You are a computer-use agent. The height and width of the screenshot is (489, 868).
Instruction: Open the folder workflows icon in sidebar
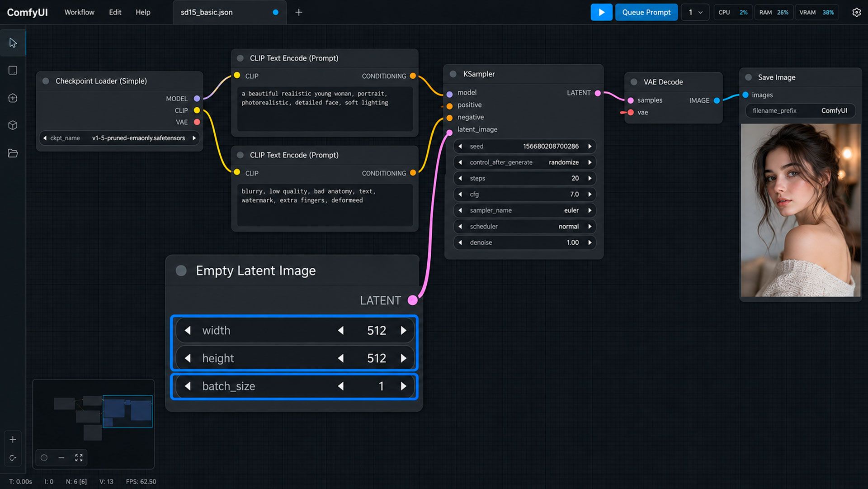point(13,153)
